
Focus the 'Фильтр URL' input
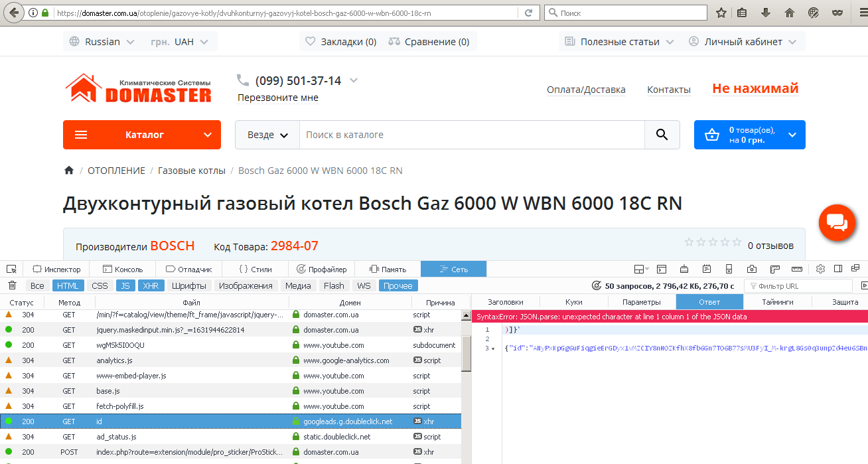798,286
